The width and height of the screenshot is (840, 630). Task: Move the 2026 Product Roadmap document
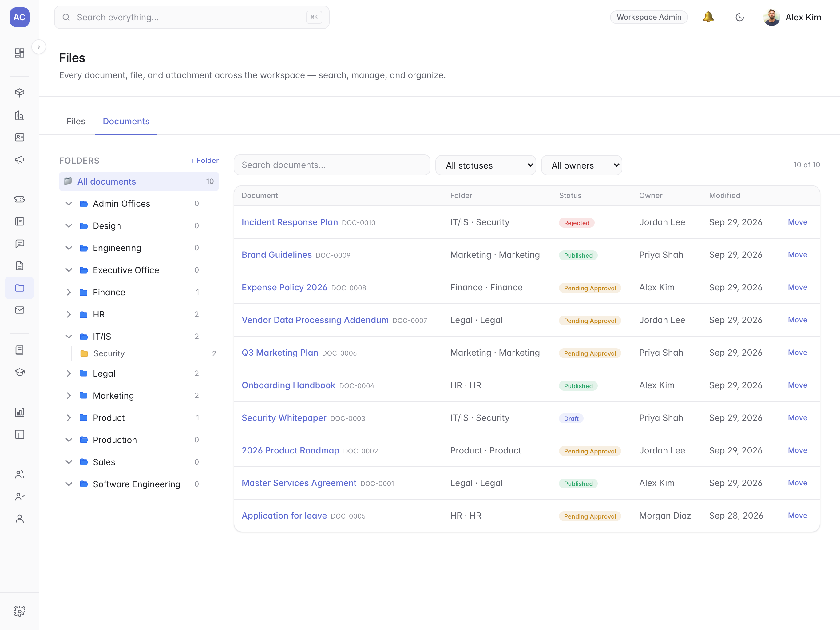797,450
